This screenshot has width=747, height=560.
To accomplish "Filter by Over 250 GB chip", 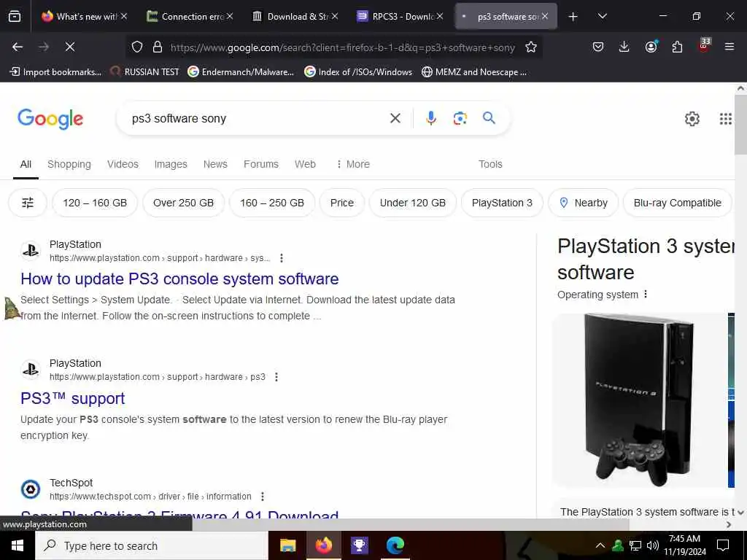I will 183,203.
